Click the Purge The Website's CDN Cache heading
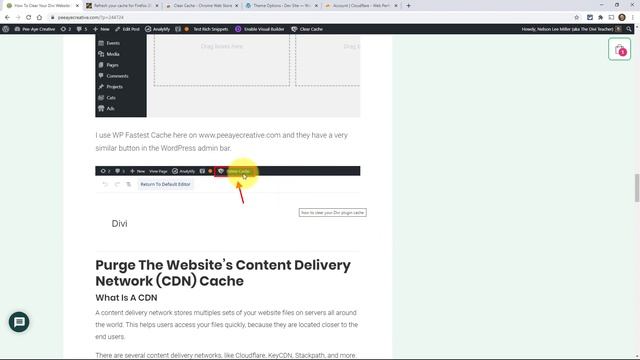Screen dimensions: 640x360 [x=223, y=273]
